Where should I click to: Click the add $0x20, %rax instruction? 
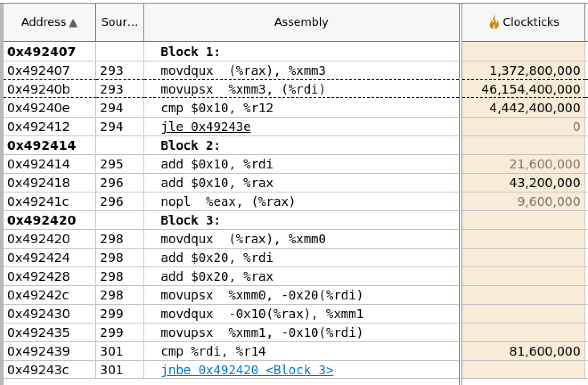click(x=217, y=277)
